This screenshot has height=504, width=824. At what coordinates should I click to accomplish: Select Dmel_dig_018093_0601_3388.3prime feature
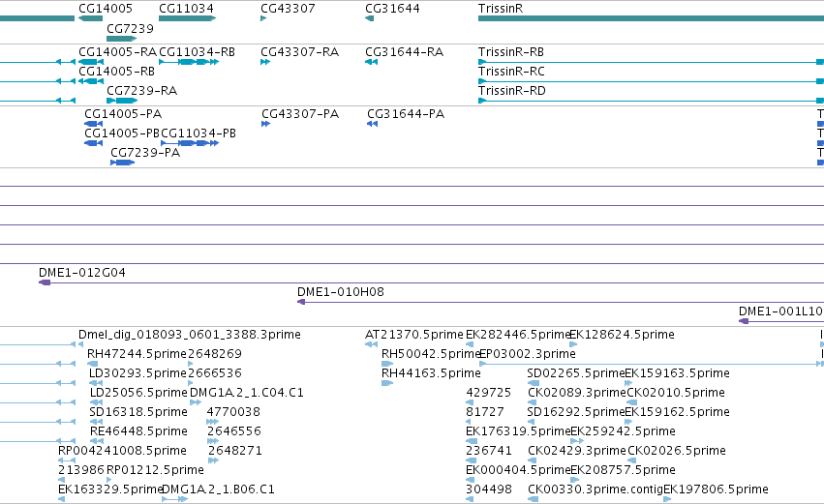point(189,335)
